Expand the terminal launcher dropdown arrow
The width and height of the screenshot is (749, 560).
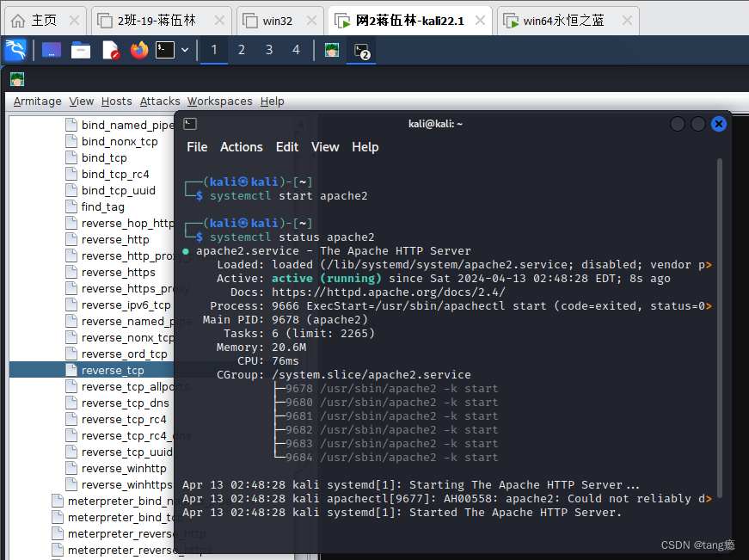(185, 50)
